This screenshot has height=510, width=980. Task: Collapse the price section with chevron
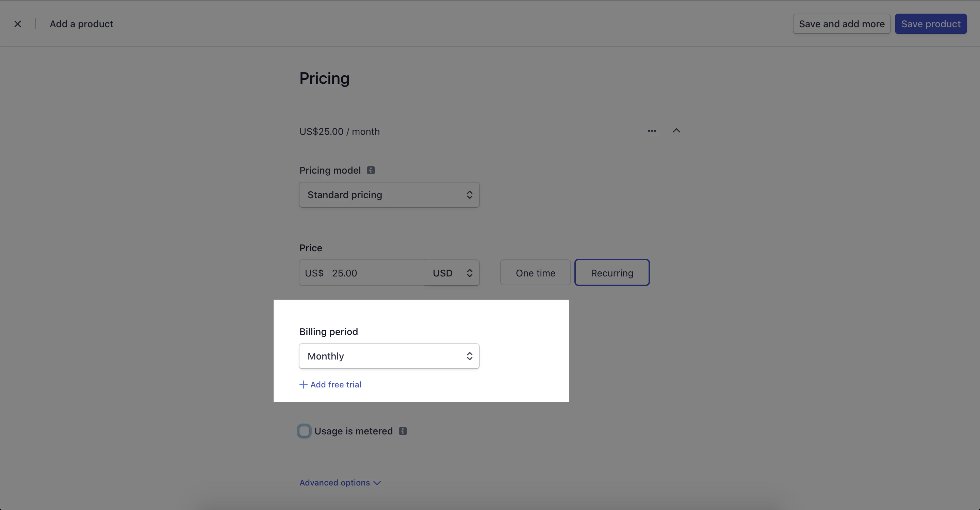[x=676, y=130]
